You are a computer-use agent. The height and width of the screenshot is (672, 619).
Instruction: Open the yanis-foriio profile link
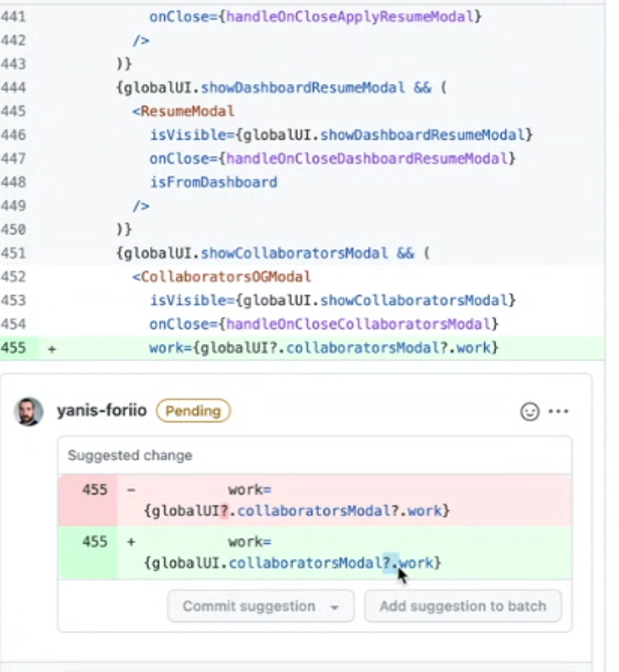coord(102,410)
